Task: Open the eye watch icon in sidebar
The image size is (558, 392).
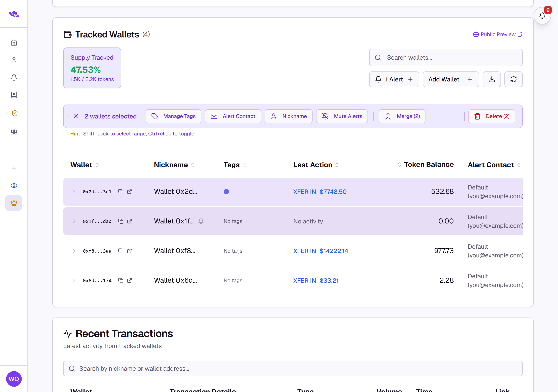Action: 14,186
